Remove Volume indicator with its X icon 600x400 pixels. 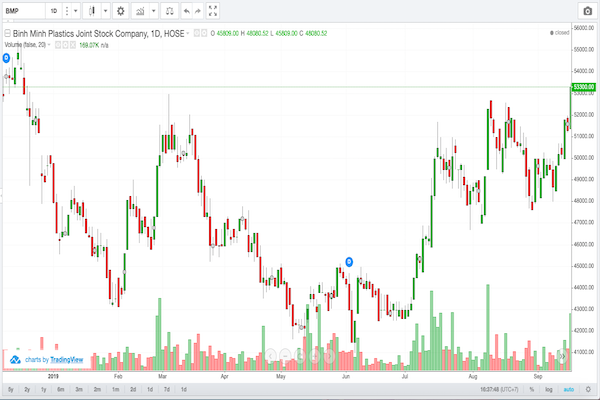[x=73, y=45]
